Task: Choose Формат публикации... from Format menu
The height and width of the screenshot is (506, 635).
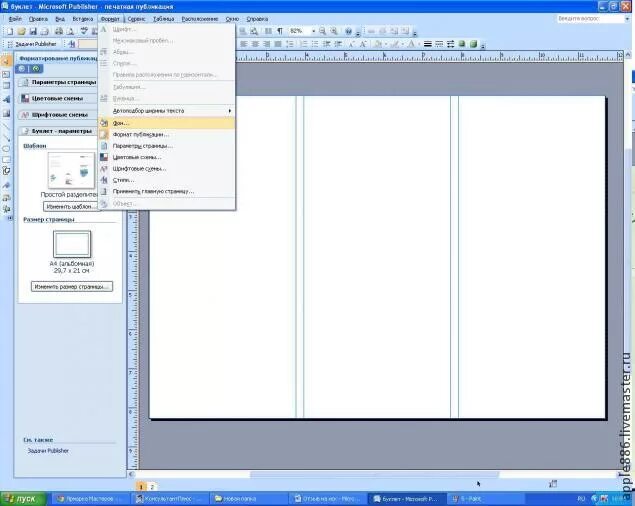Action: 166,135
